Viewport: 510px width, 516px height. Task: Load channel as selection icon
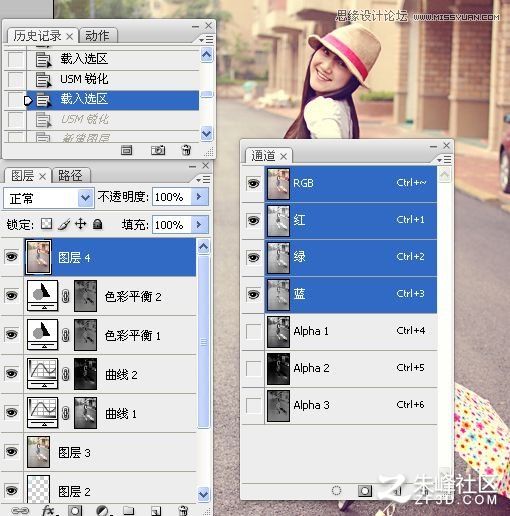pos(336,490)
